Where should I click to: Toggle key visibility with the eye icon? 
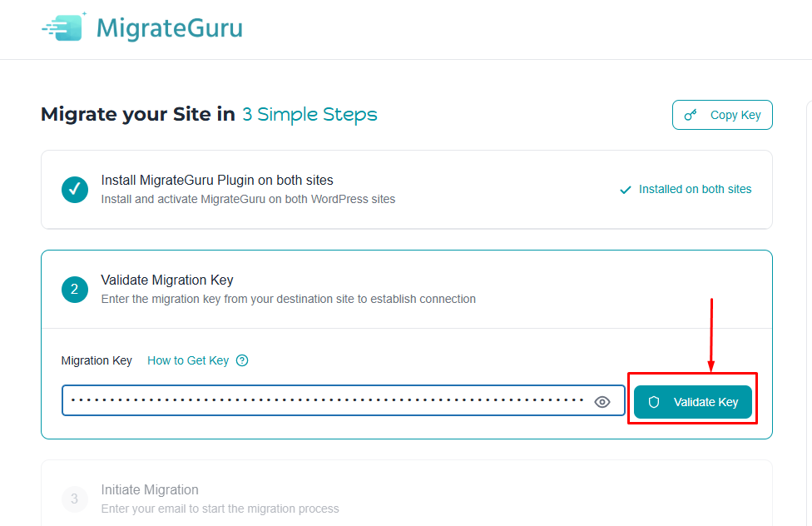pyautogui.click(x=602, y=402)
